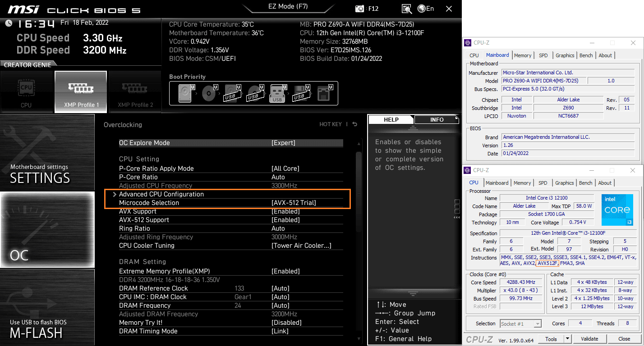Click the CPU-Z Validate button

click(589, 339)
